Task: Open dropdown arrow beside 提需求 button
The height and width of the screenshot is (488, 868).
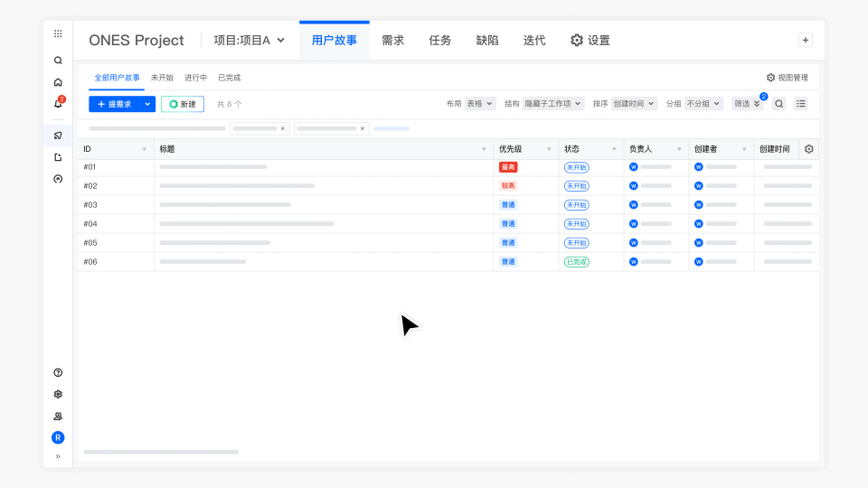Action: click(147, 104)
